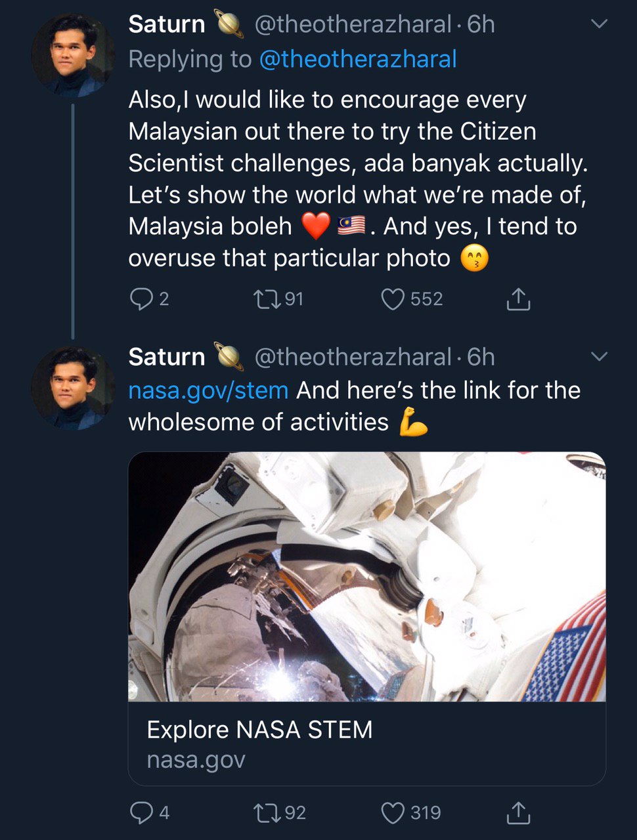Share the first tweet via share icon
This screenshot has width=637, height=840.
518,299
